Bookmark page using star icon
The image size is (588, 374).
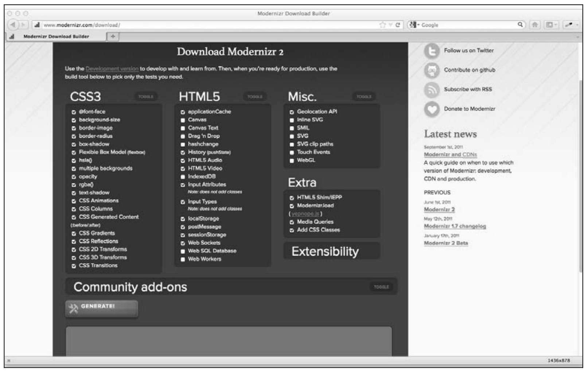click(382, 25)
